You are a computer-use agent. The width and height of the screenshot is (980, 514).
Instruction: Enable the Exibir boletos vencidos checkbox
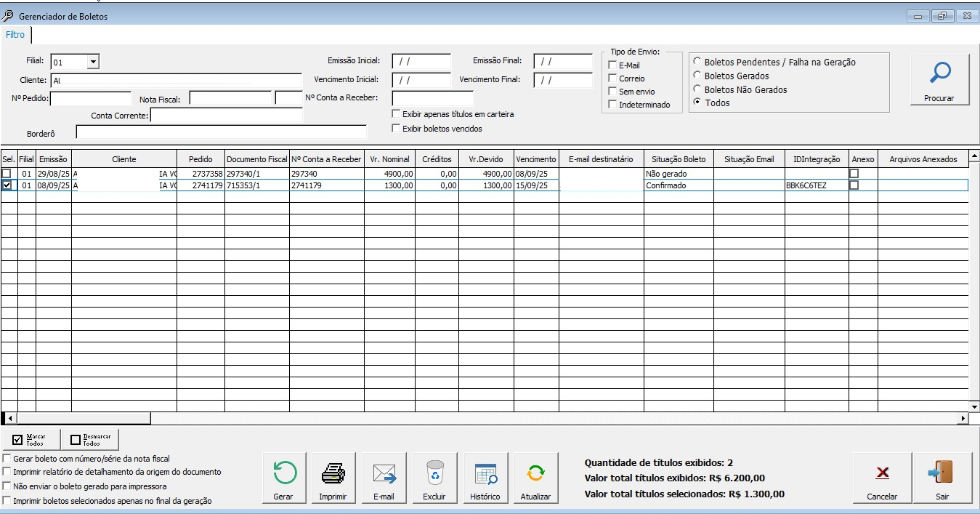click(x=396, y=129)
